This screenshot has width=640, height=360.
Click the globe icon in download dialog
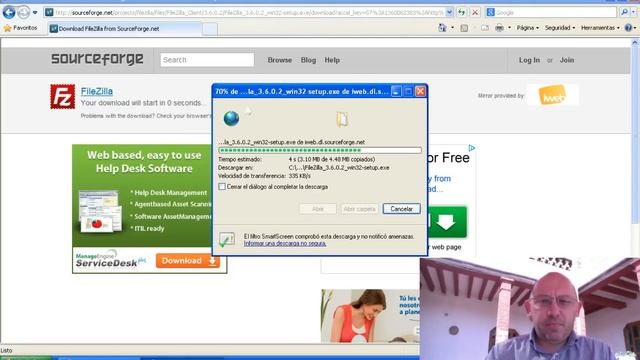(x=231, y=118)
